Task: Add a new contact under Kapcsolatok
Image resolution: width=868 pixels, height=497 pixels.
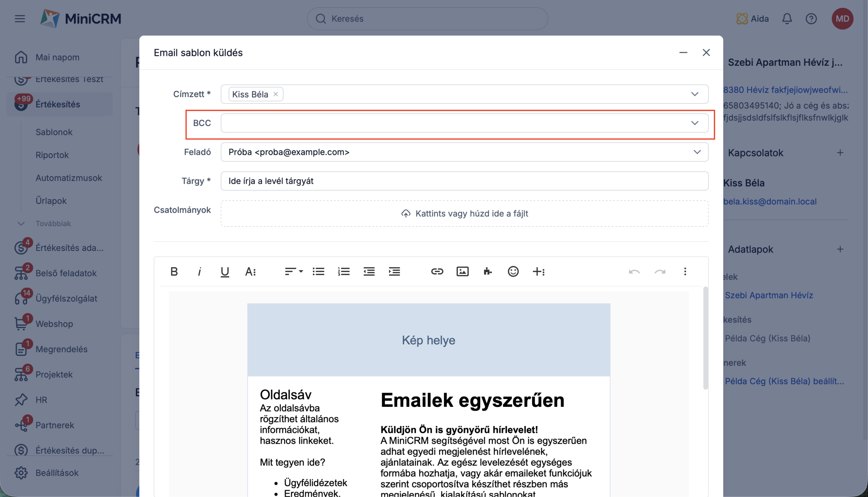Action: point(840,153)
